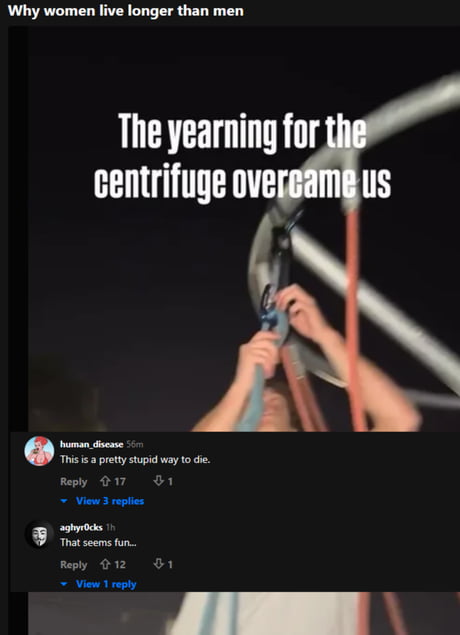The width and height of the screenshot is (460, 635).
Task: Click comment 'This is a pretty stupid way to die.'
Action: (x=135, y=460)
